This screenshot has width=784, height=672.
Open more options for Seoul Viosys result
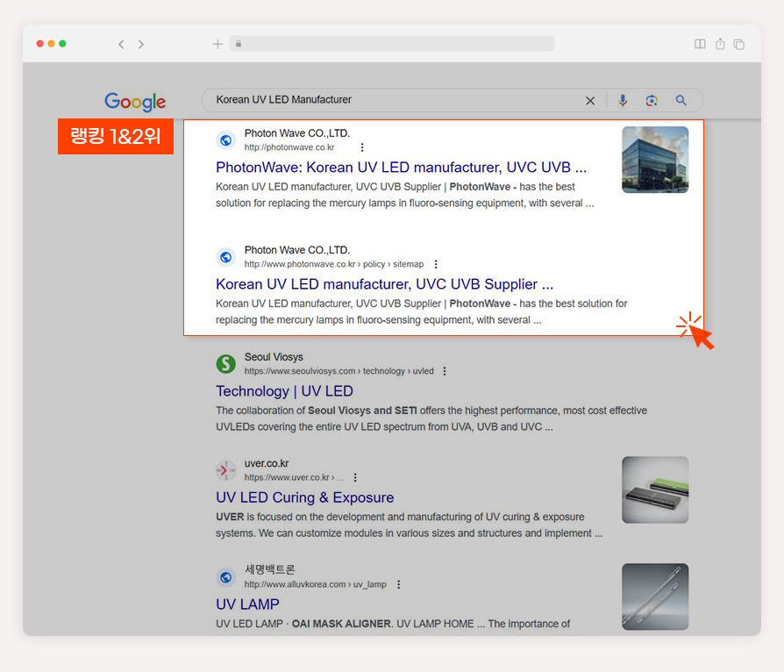[x=445, y=371]
